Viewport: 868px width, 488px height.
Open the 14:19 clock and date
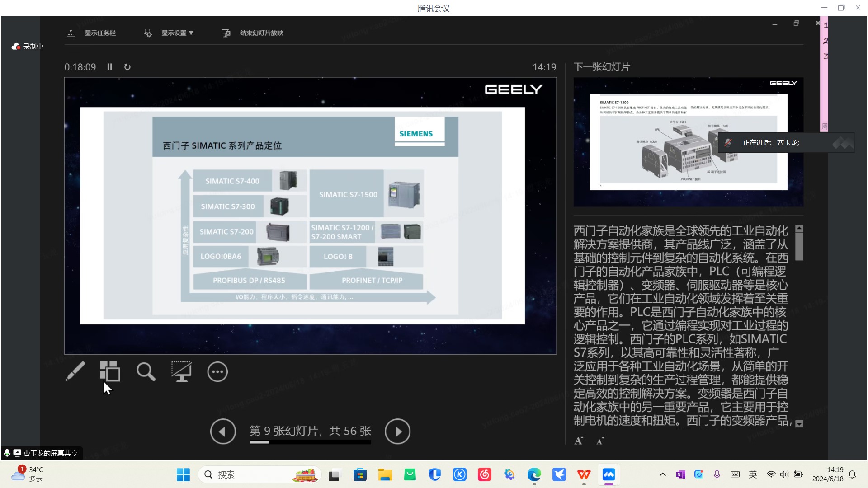tap(828, 474)
